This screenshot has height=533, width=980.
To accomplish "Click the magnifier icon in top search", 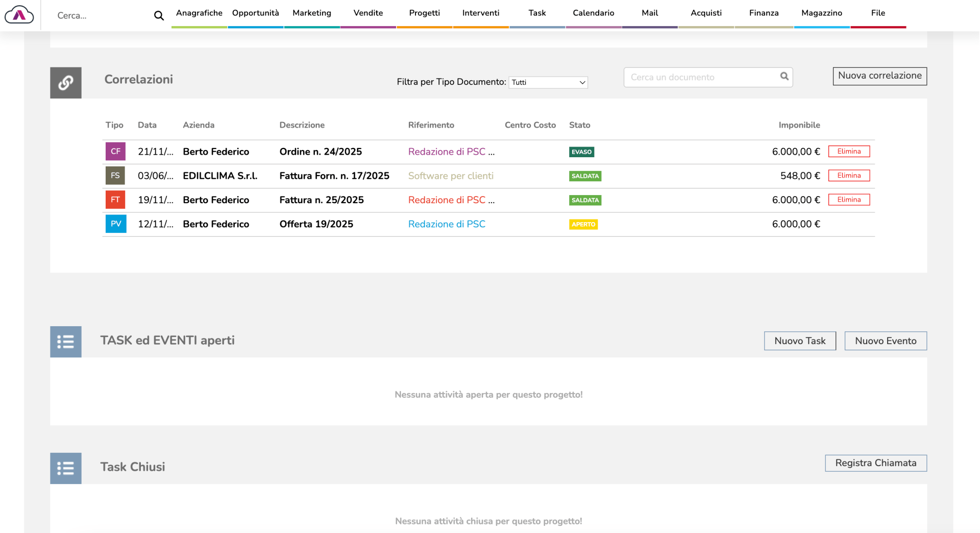I will [159, 16].
